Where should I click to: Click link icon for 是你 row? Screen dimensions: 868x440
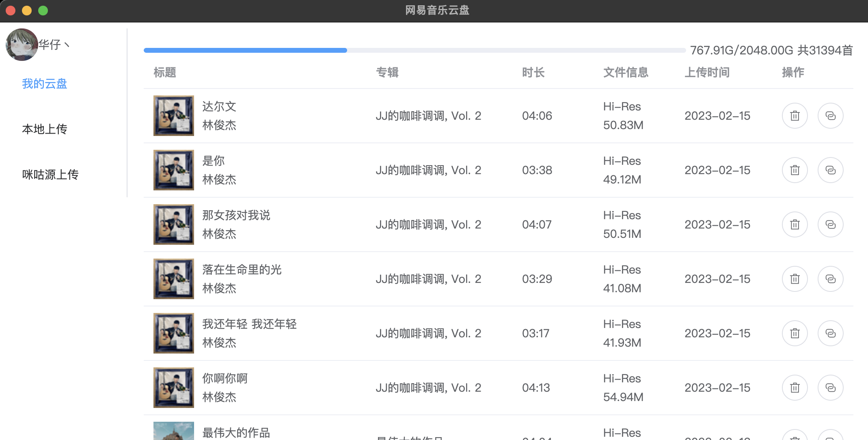click(x=830, y=170)
